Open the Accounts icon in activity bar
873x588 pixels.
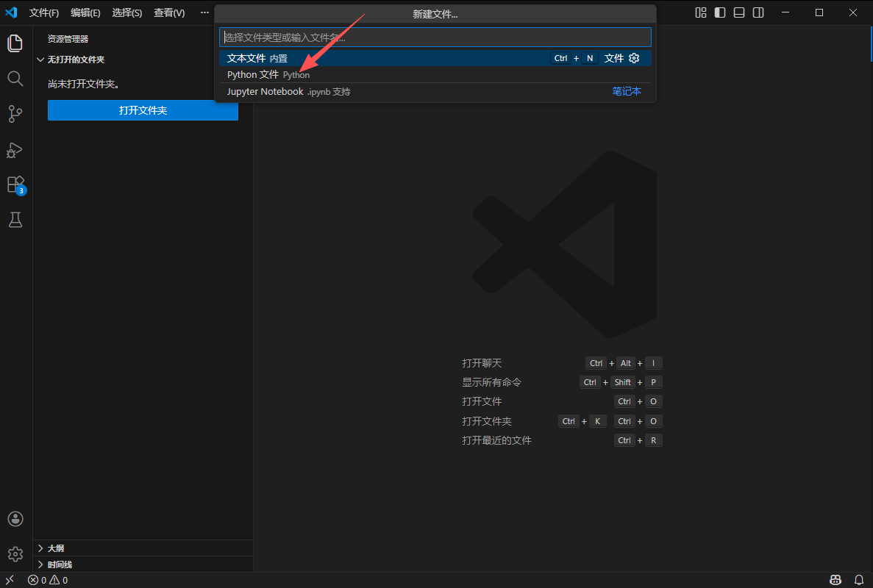click(x=15, y=519)
